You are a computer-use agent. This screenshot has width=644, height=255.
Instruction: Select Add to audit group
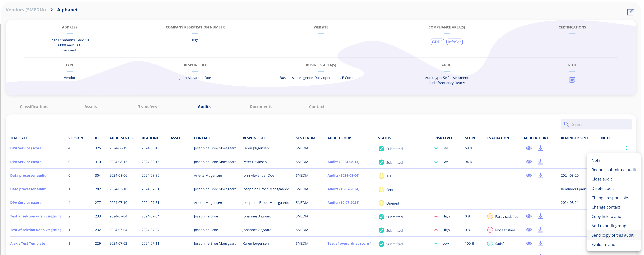pos(614,226)
